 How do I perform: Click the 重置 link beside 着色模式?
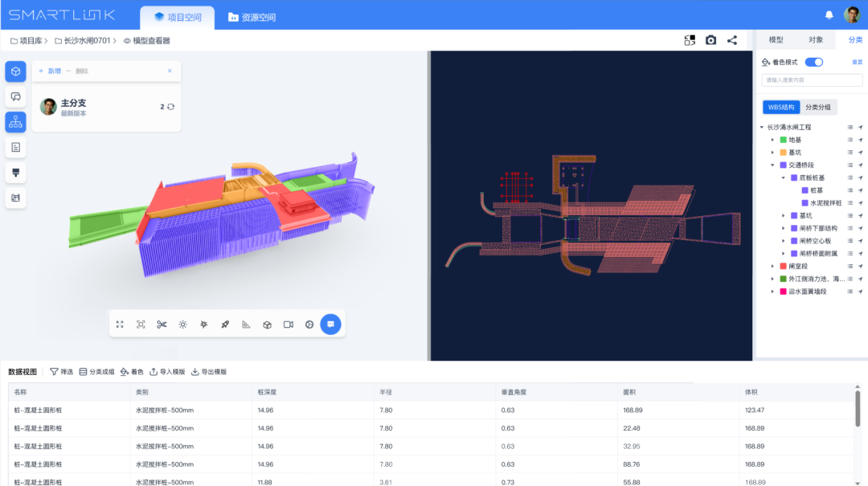click(857, 62)
